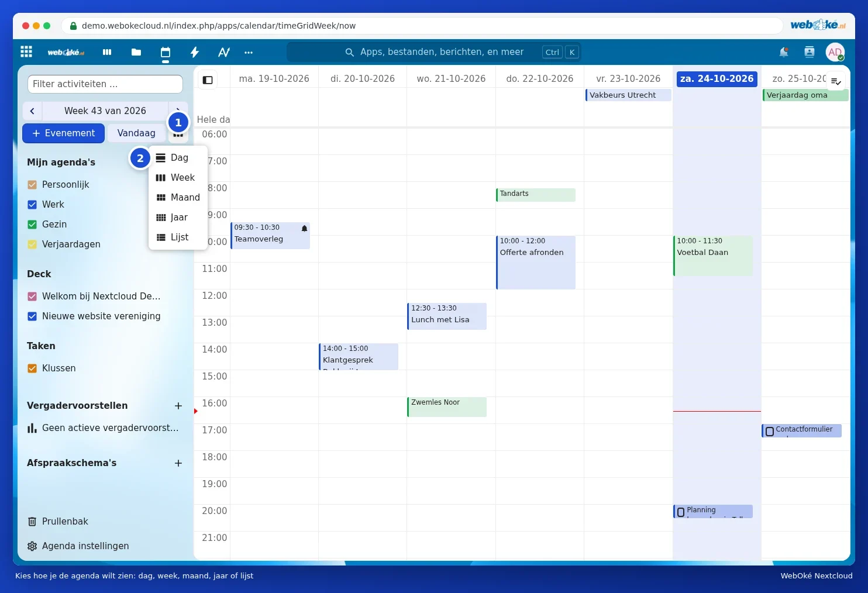Open the zigzag N app icon

(x=224, y=52)
